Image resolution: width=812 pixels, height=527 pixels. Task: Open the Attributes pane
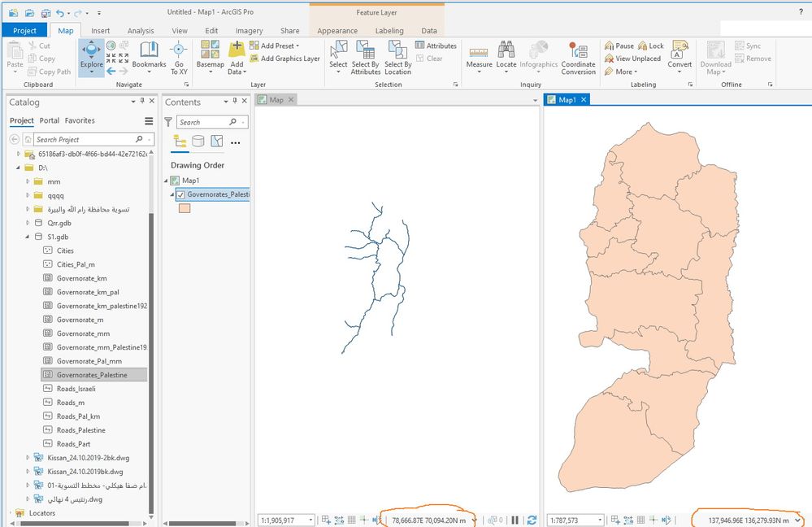[x=436, y=46]
